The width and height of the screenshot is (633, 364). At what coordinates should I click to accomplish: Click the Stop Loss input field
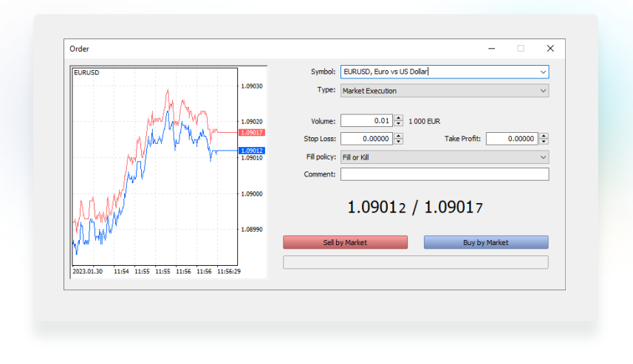[366, 138]
